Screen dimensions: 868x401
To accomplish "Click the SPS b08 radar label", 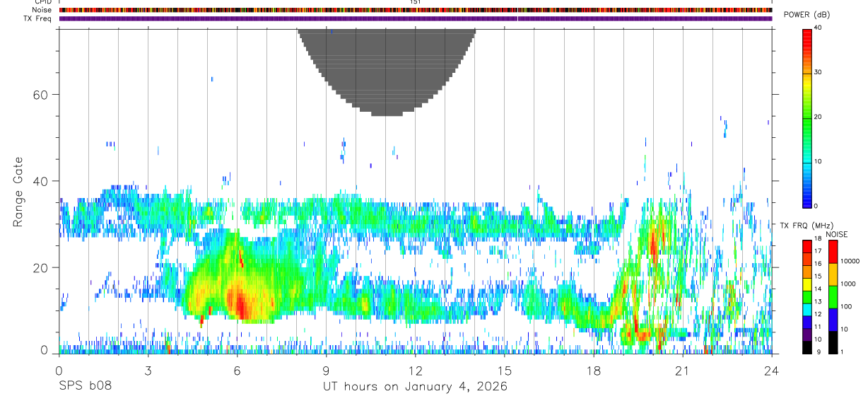I will 84,386.
